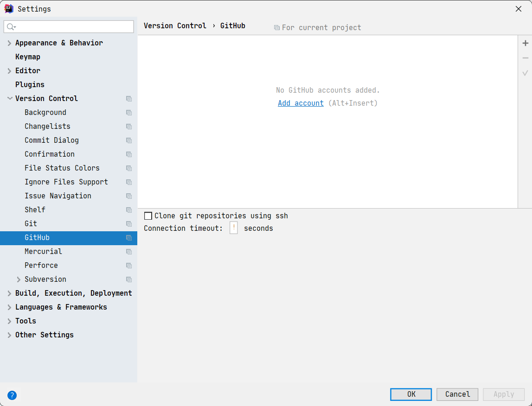The image size is (532, 406).
Task: Click the Subversion label in the tree
Action: coord(45,279)
